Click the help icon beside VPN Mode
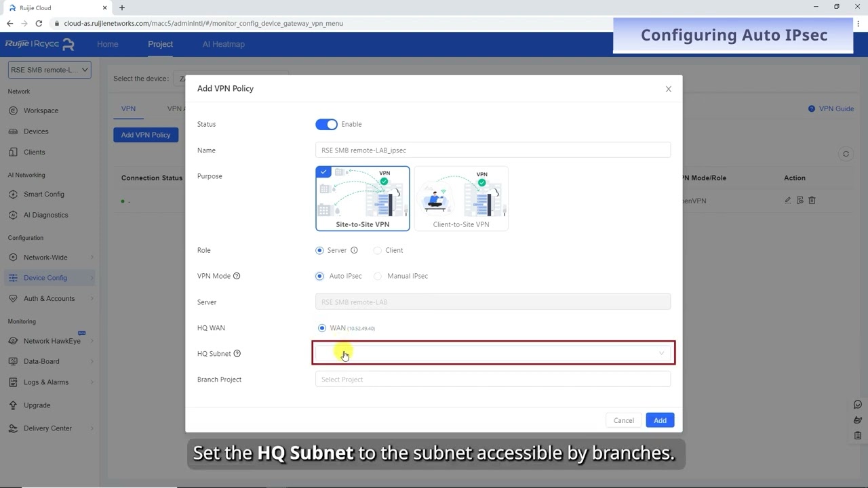 pos(237,276)
